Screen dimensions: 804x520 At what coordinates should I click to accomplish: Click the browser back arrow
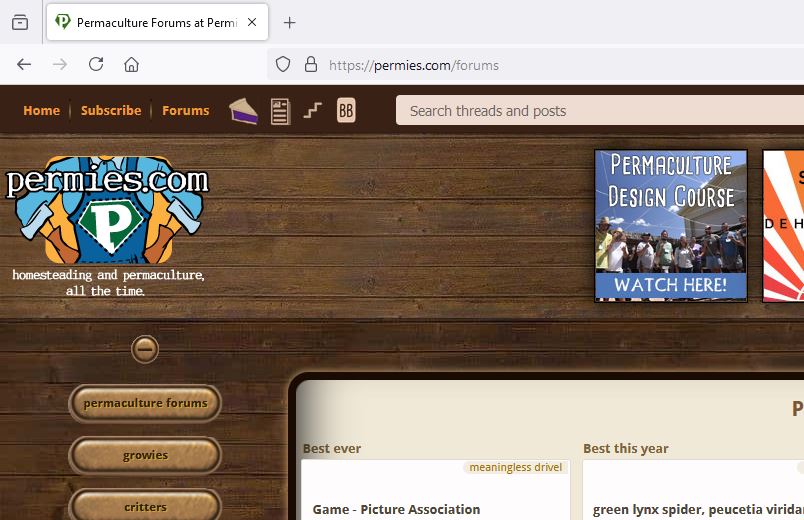[x=24, y=65]
